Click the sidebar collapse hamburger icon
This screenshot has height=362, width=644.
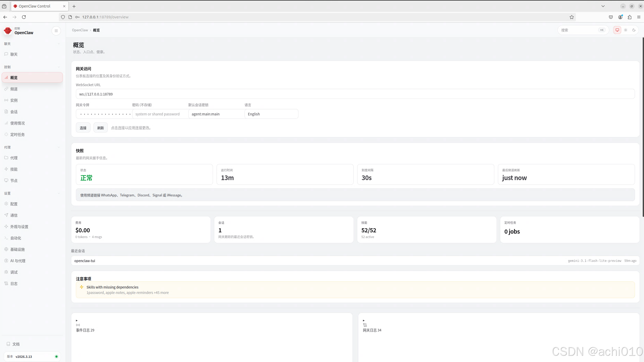(x=56, y=31)
